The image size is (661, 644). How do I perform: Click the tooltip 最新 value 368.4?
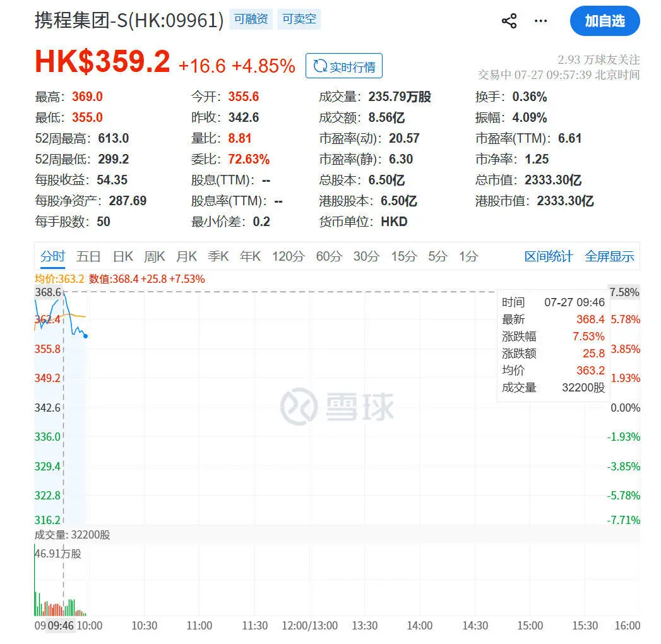coord(590,319)
